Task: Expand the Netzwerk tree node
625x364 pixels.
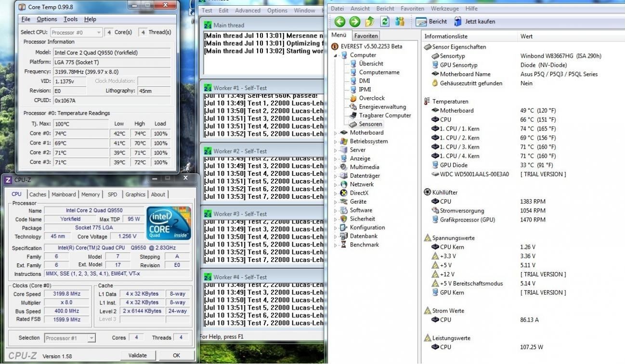Action: pos(336,185)
